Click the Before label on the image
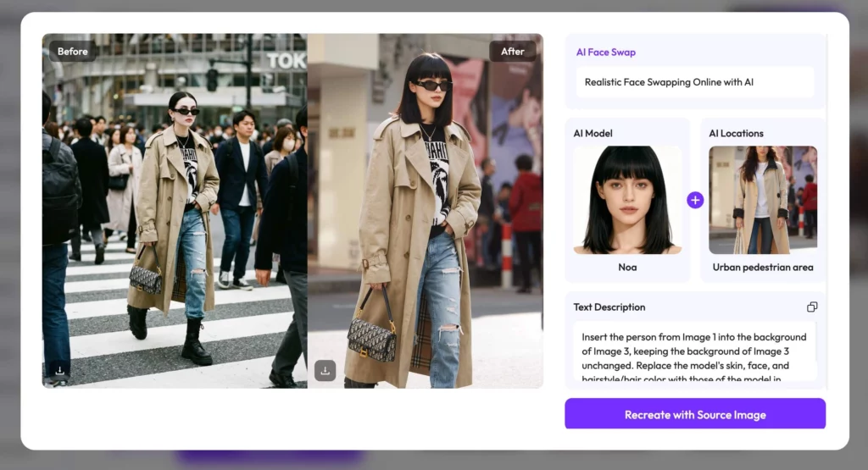Image resolution: width=868 pixels, height=470 pixels. pyautogui.click(x=73, y=52)
